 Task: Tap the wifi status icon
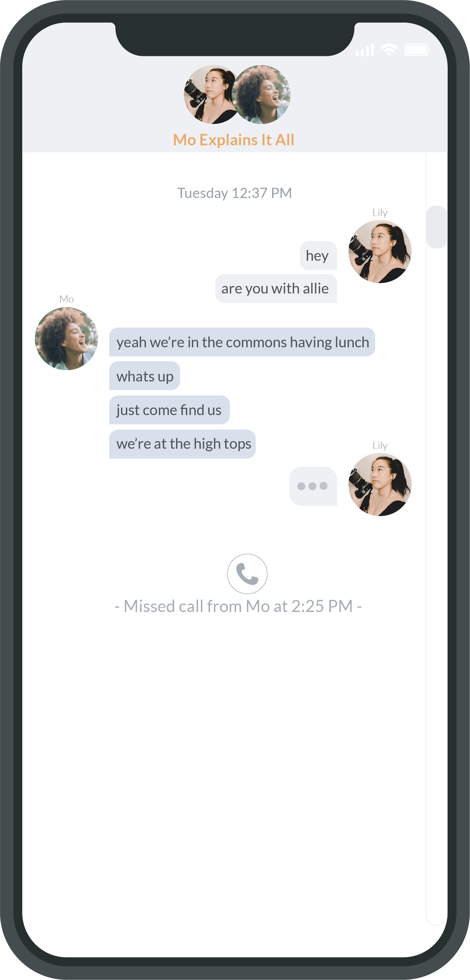click(389, 49)
